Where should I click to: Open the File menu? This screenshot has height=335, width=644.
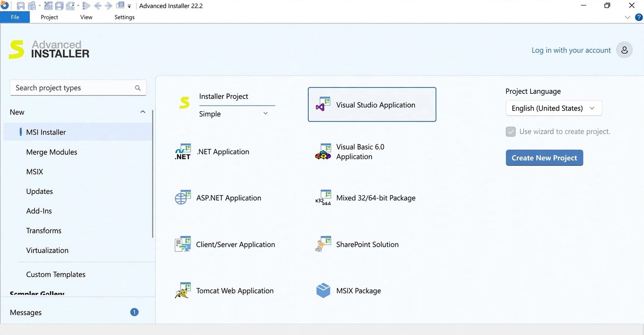coord(15,17)
